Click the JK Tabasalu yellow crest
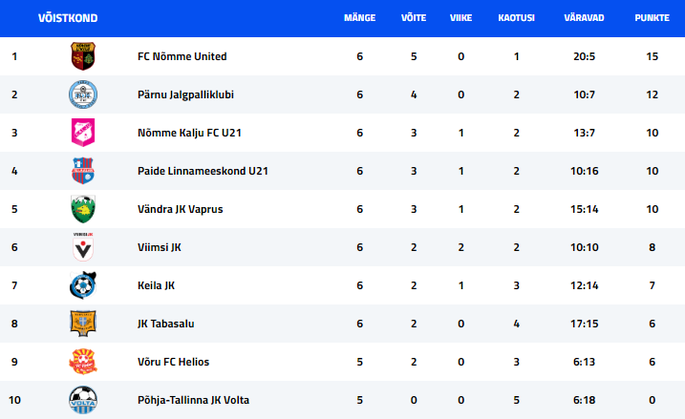 pos(83,323)
